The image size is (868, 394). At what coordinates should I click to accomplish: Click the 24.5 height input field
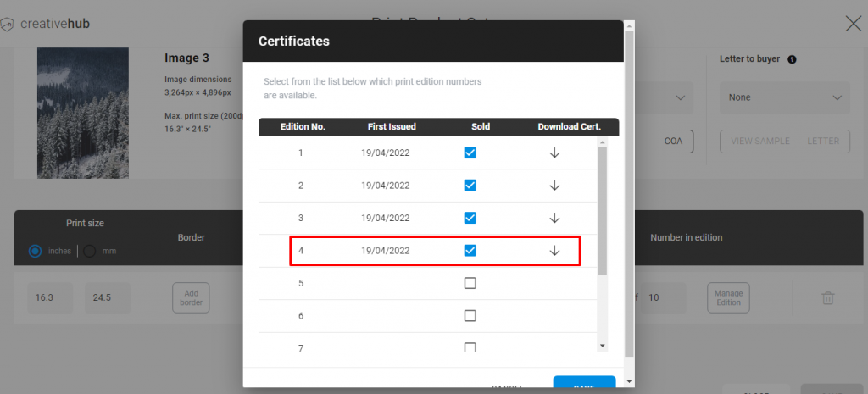pyautogui.click(x=108, y=297)
